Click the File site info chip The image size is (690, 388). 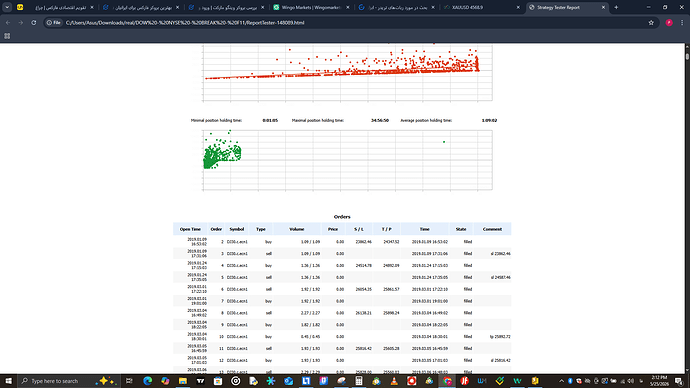click(54, 22)
